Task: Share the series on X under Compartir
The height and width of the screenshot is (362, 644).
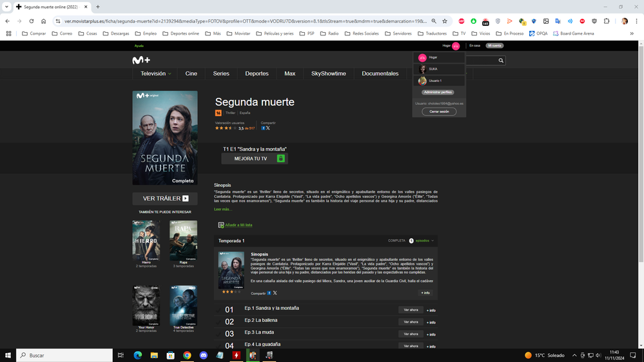Action: pyautogui.click(x=268, y=128)
